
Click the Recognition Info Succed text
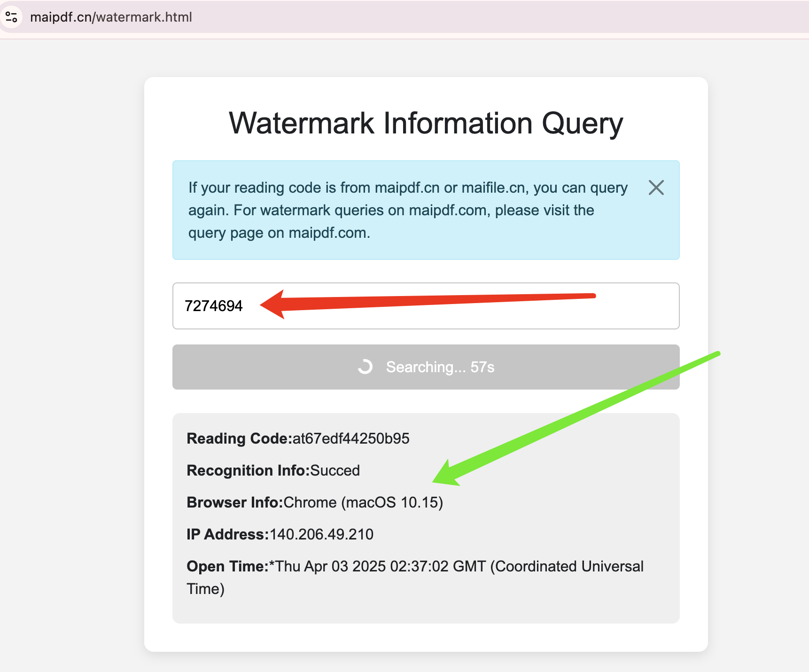pos(335,470)
